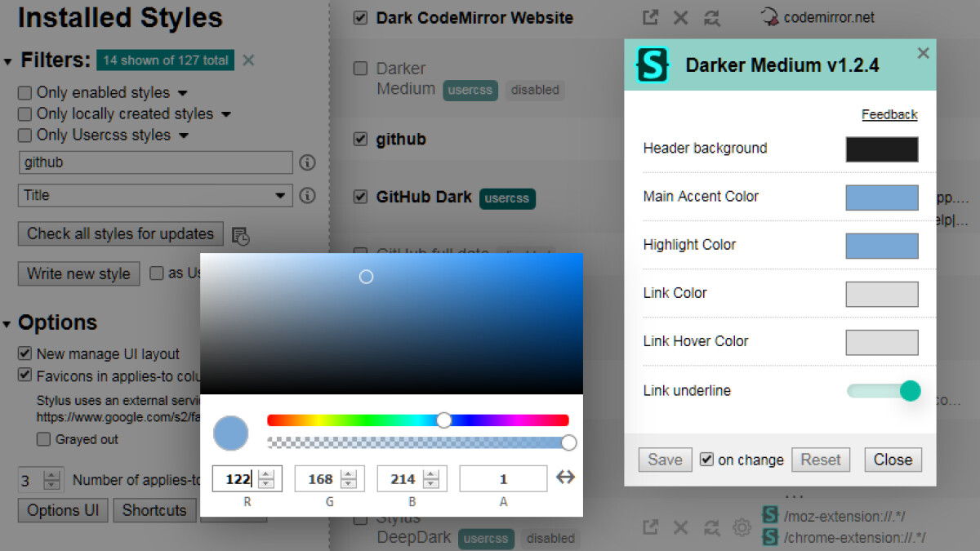Open the Options UI button
This screenshot has width=980, height=551.
click(x=63, y=510)
